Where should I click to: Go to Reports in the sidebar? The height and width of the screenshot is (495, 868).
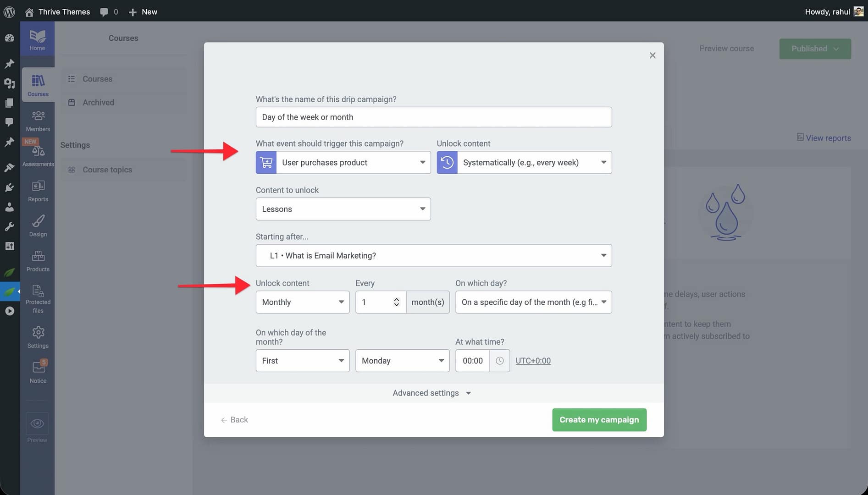[x=38, y=191]
